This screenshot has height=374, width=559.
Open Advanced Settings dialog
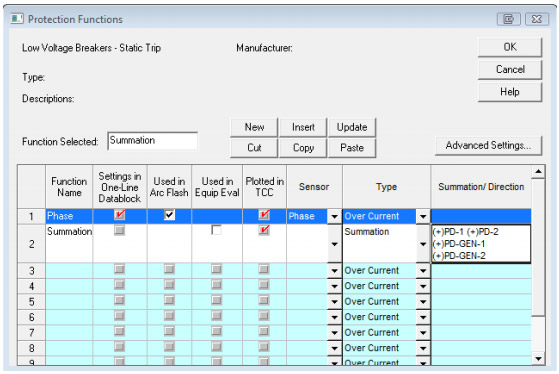click(488, 145)
